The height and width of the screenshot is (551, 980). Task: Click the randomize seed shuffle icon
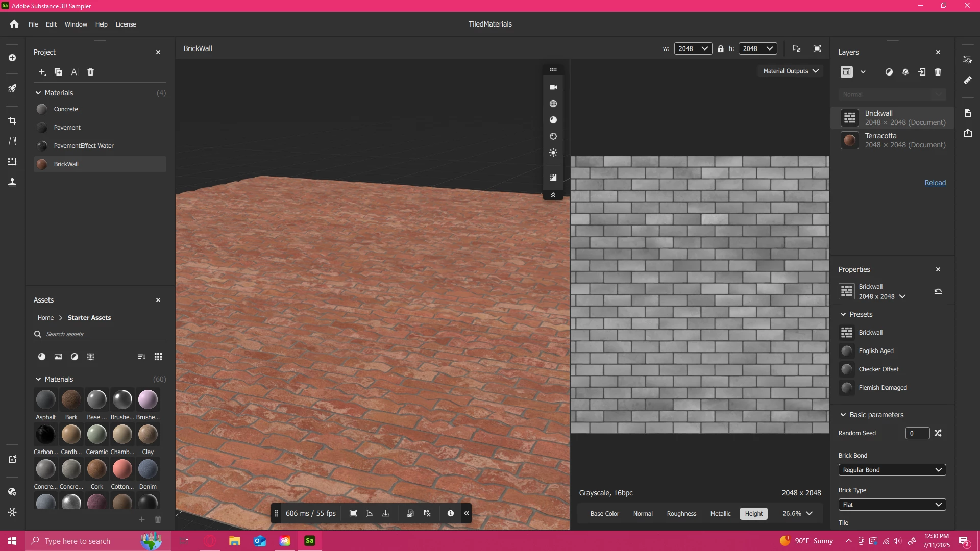(x=938, y=433)
